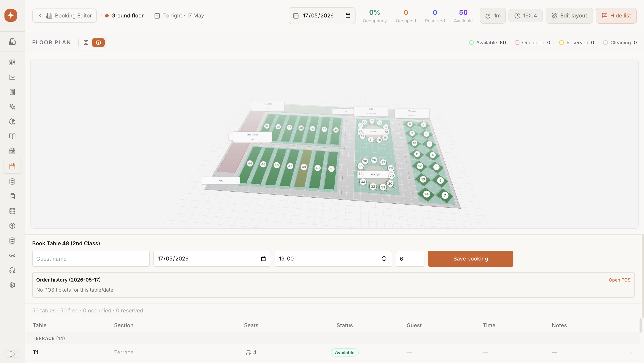Click the WC label on floor plan
Viewport: 644px width, 363px height.
(221, 181)
